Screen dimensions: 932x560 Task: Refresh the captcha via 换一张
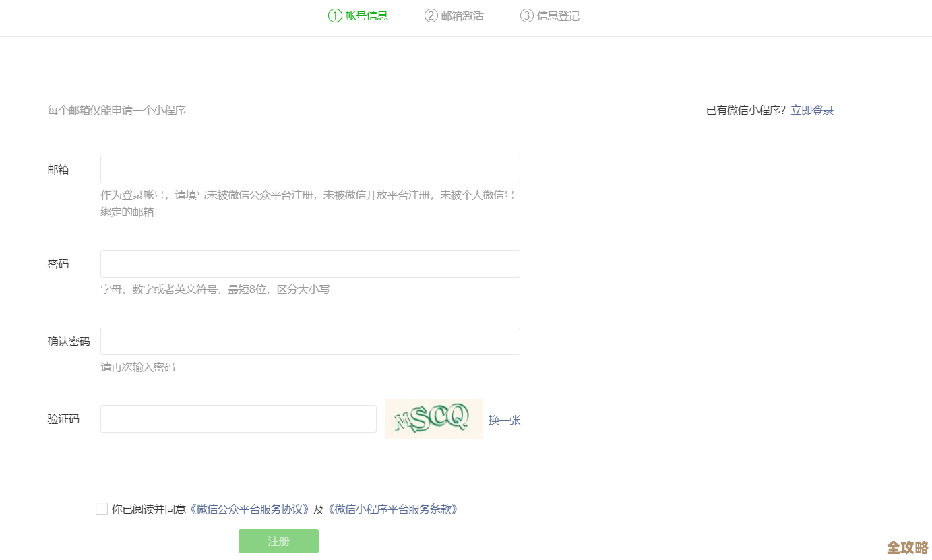(x=504, y=419)
